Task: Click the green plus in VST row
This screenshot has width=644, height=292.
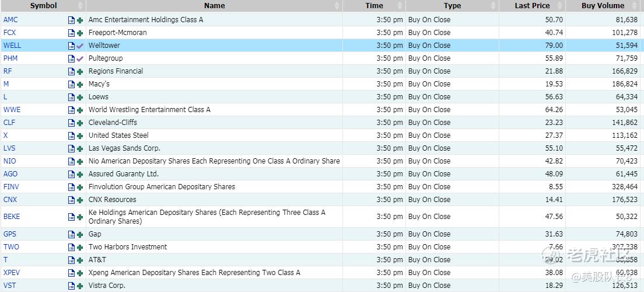Action: 80,286
